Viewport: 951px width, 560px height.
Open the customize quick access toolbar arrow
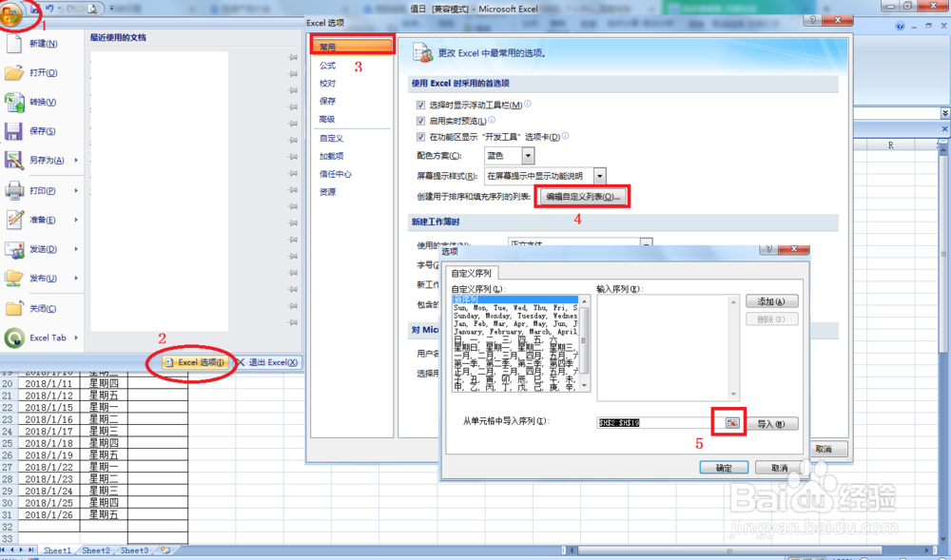(111, 9)
